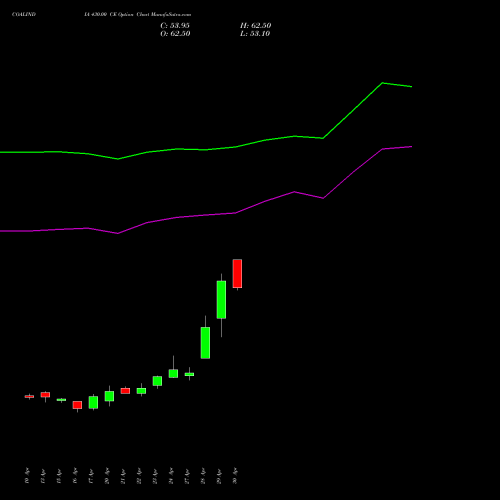Click the 30 Apr date axis label
This screenshot has height=500, width=500.
pyautogui.click(x=235, y=476)
